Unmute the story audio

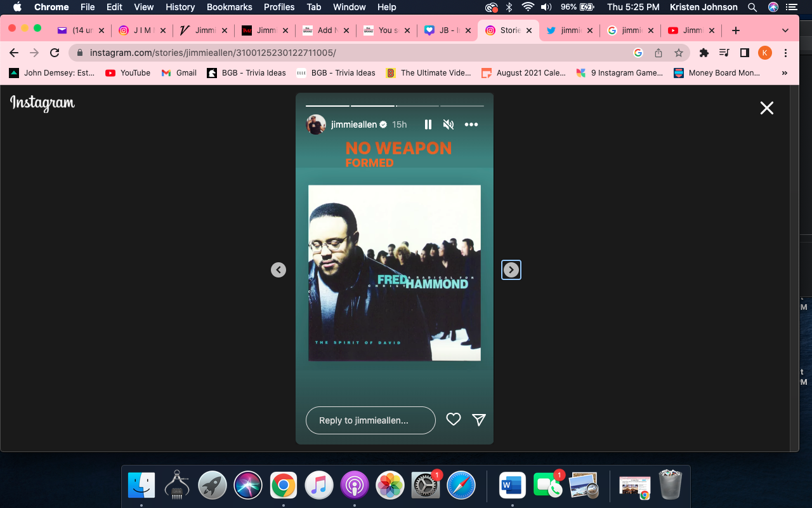point(449,124)
